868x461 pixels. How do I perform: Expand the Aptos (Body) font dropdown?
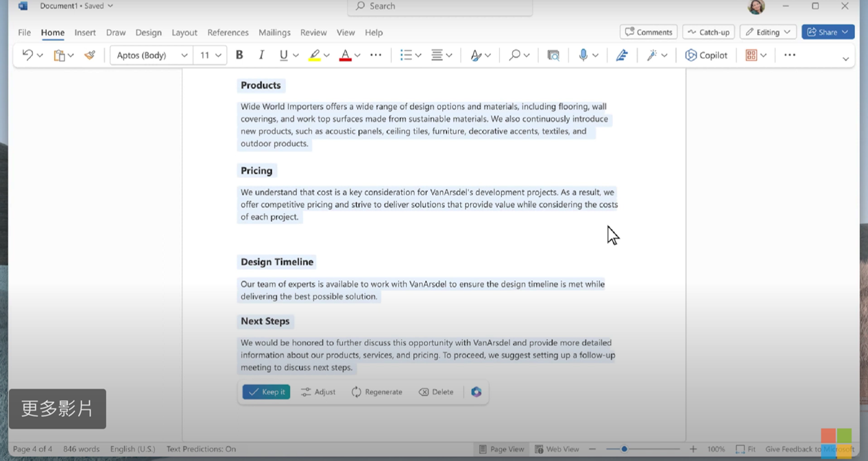pyautogui.click(x=184, y=55)
